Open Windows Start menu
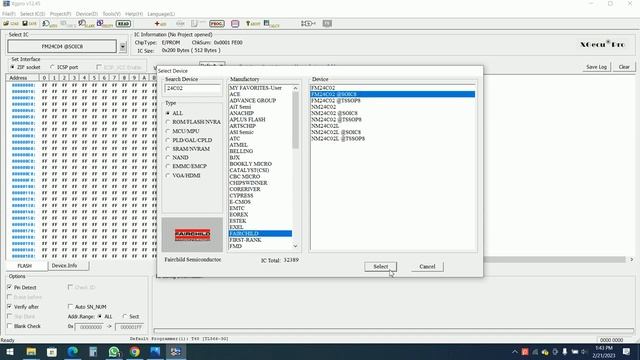 (x=10, y=351)
